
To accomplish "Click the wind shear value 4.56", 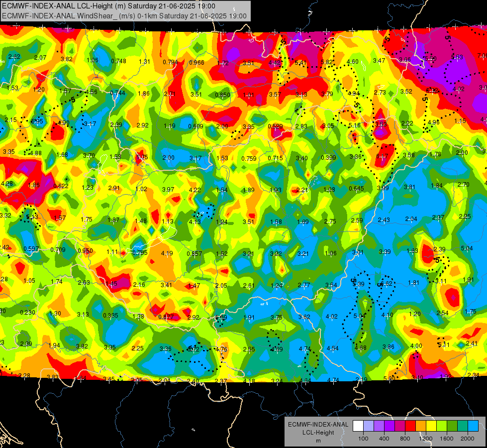I will (x=91, y=92).
